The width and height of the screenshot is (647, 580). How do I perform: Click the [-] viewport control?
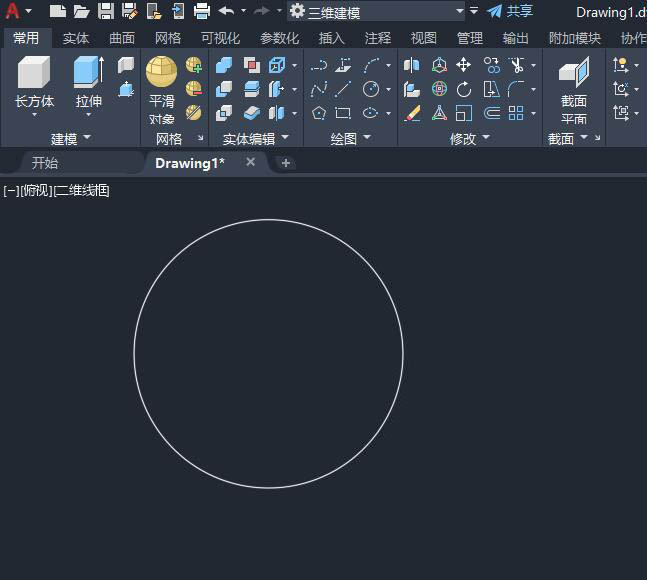11,191
